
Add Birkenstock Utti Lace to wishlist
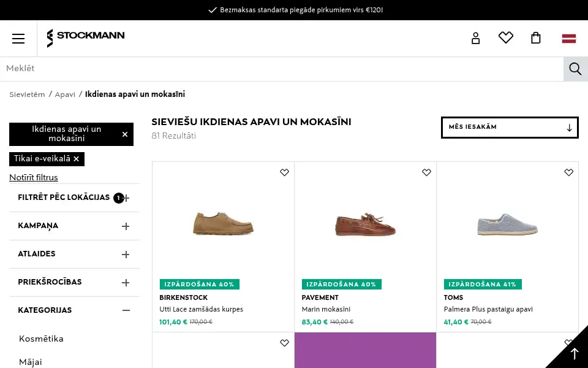coord(284,172)
